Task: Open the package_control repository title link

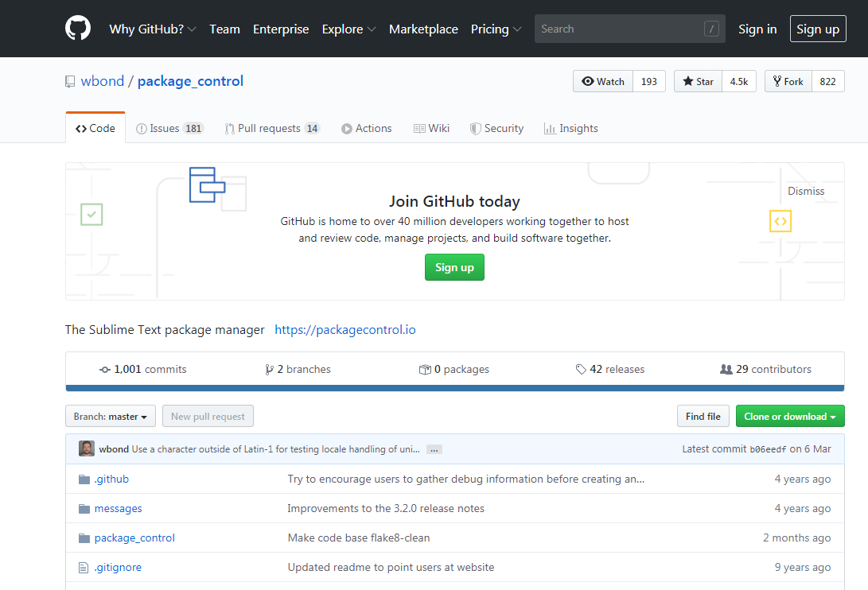Action: (x=190, y=81)
